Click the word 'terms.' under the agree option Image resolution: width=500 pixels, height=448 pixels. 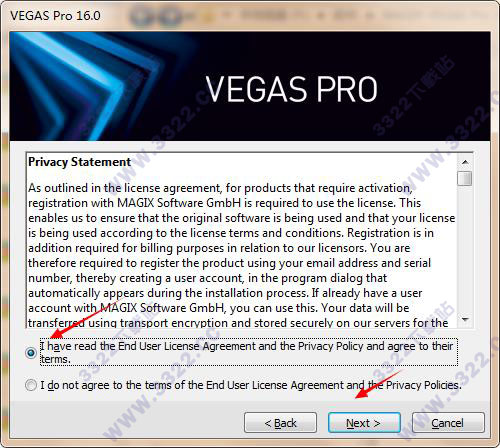pos(55,359)
